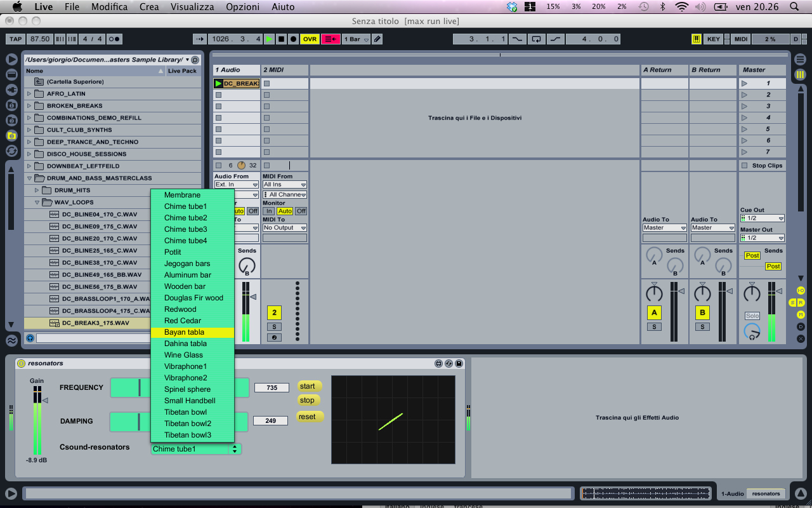Click the TAP tempo button
Viewport: 812px width, 508px height.
tap(16, 39)
